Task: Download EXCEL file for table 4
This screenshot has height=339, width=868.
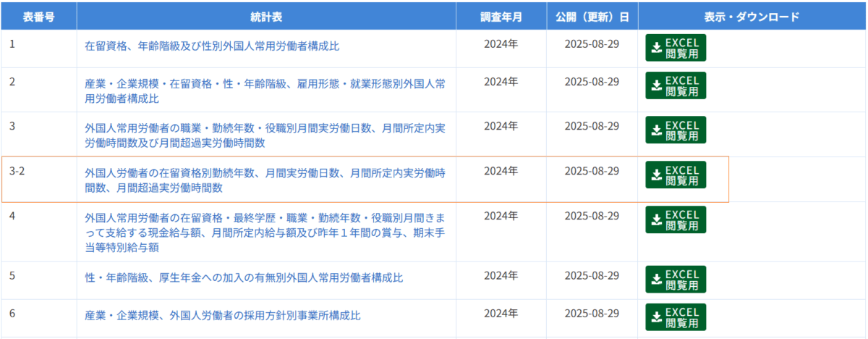Action: (676, 220)
